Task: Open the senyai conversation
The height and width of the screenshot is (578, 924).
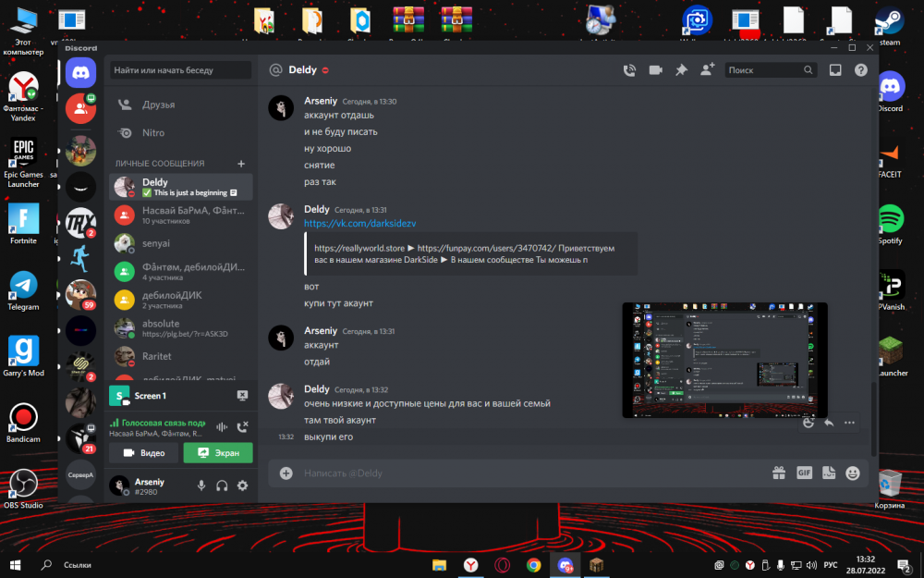Action: 181,243
